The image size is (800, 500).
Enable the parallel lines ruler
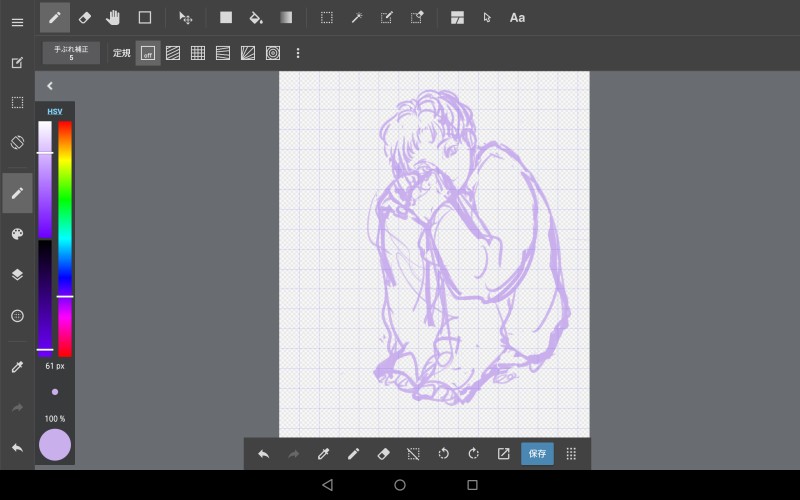pos(173,53)
